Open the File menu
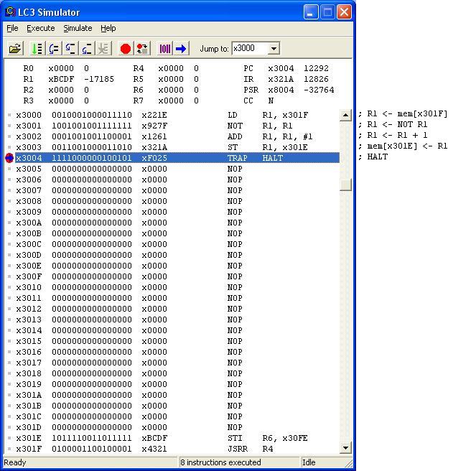 click(12, 28)
